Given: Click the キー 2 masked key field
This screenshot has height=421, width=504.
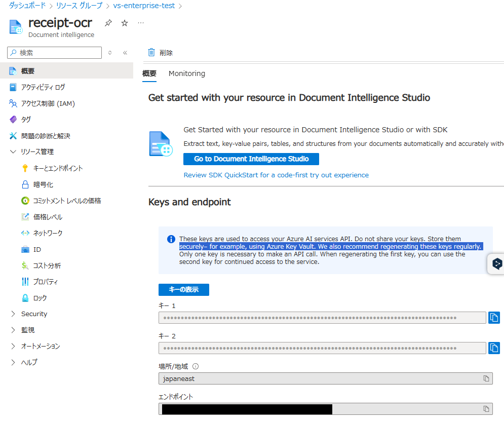Looking at the screenshot, I should [x=322, y=348].
